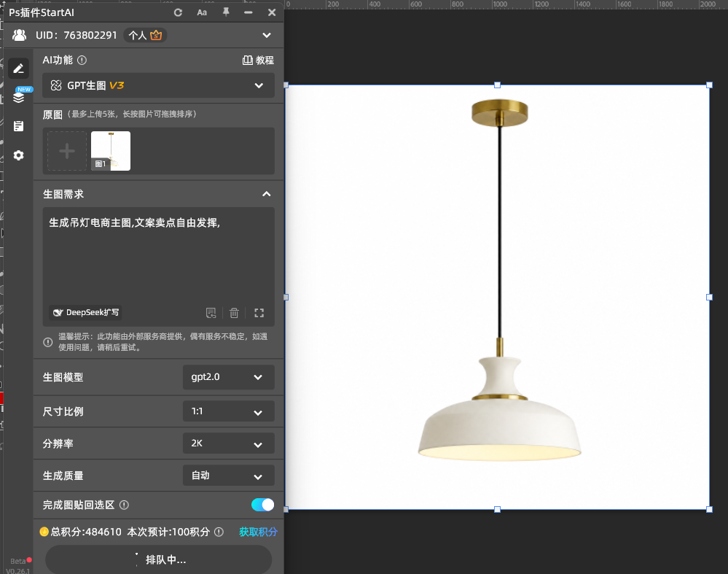
Task: Open the settings gear sidebar tab
Action: (x=18, y=155)
